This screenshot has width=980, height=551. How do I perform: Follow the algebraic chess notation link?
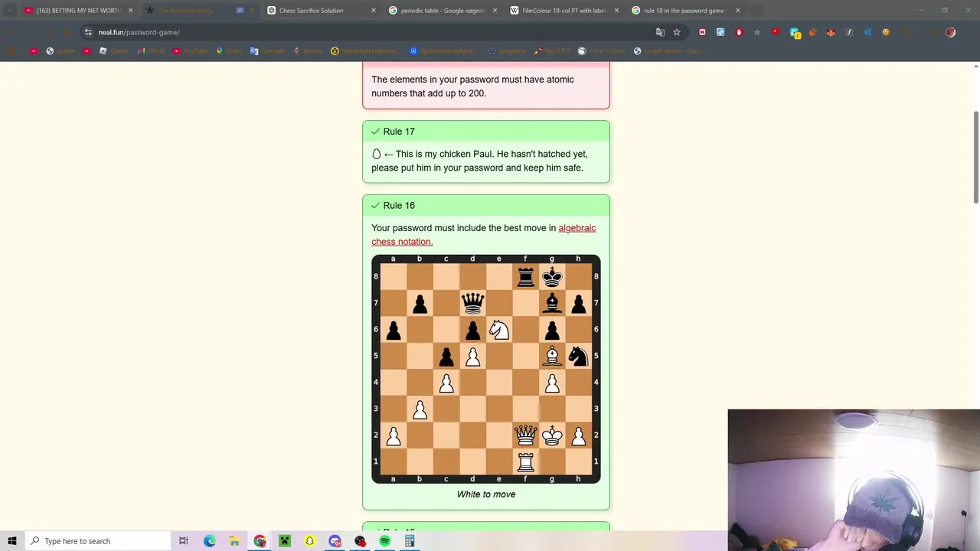click(x=484, y=235)
